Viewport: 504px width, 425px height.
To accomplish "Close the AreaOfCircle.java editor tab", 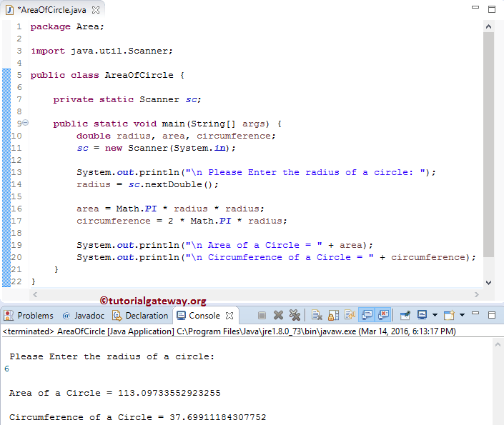I will coord(96,10).
